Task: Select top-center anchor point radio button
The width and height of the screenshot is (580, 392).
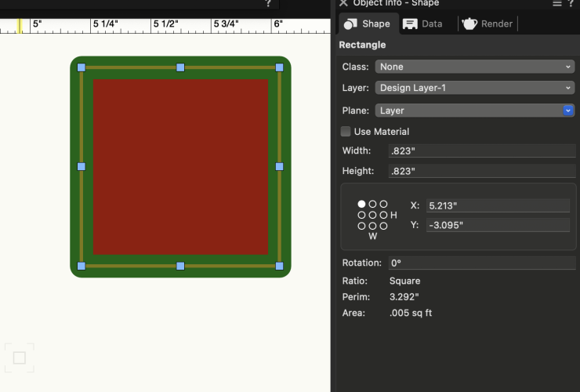Action: [x=372, y=204]
